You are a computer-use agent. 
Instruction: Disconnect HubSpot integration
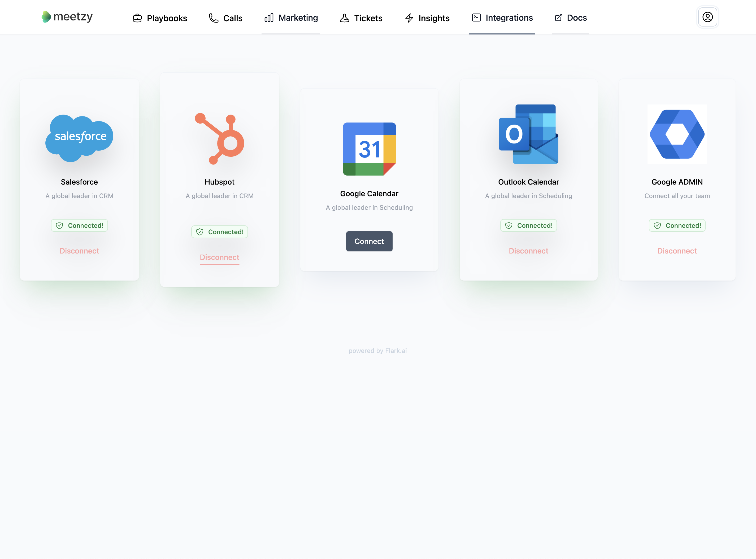(x=219, y=257)
